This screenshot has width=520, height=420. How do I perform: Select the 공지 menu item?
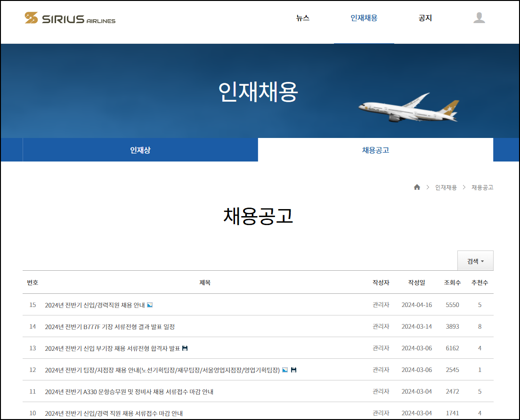[x=425, y=18]
